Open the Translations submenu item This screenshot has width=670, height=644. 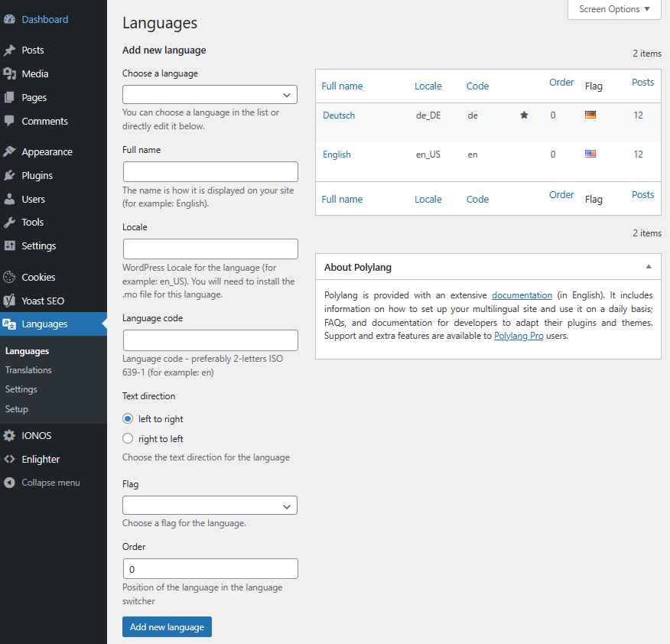pyautogui.click(x=28, y=370)
